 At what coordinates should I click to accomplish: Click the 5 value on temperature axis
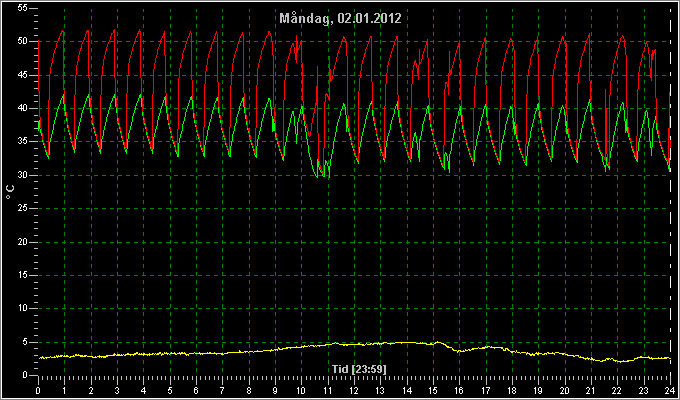tap(26, 342)
